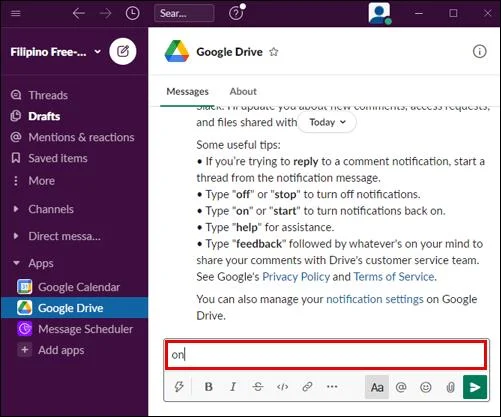Click the Threads icon in sidebar
Image resolution: width=501 pixels, height=417 pixels.
[16, 95]
